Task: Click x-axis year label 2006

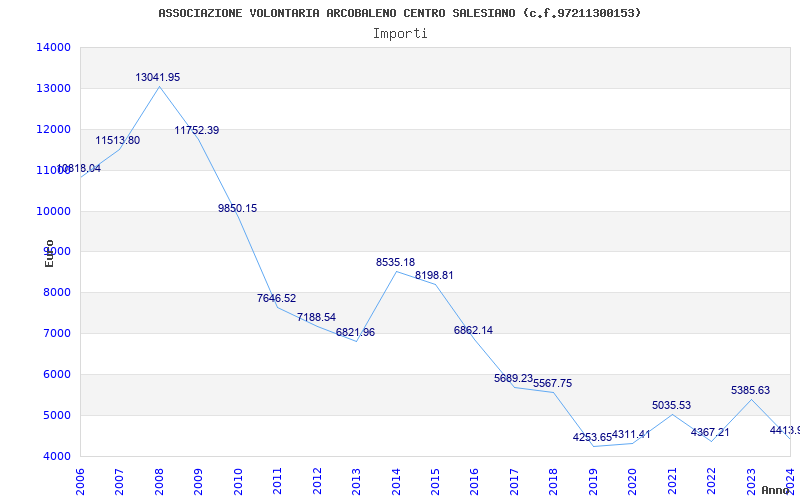Action: tap(80, 480)
